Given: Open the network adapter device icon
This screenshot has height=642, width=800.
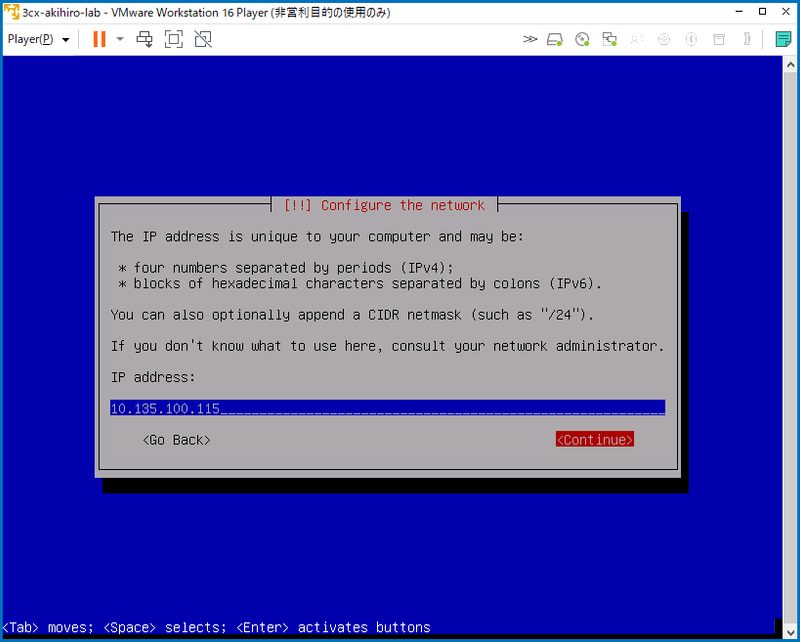Looking at the screenshot, I should point(609,39).
